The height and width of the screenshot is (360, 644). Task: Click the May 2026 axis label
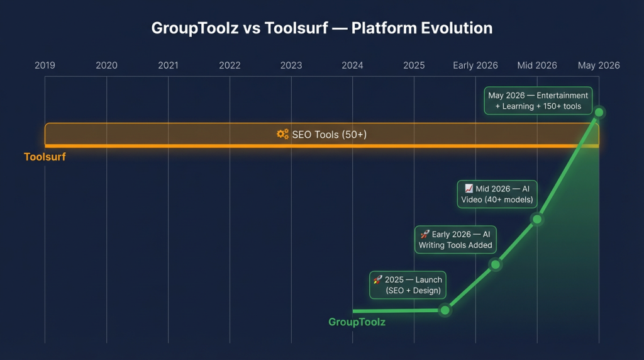599,65
